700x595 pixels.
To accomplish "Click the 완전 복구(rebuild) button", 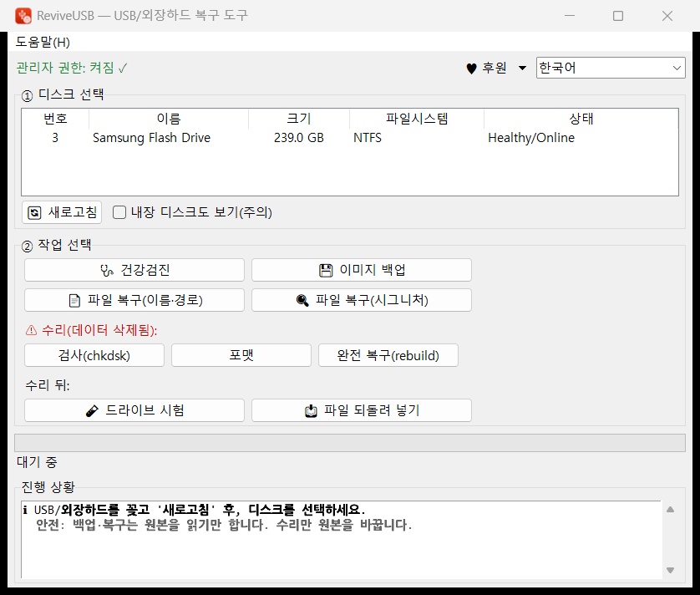I will (388, 355).
